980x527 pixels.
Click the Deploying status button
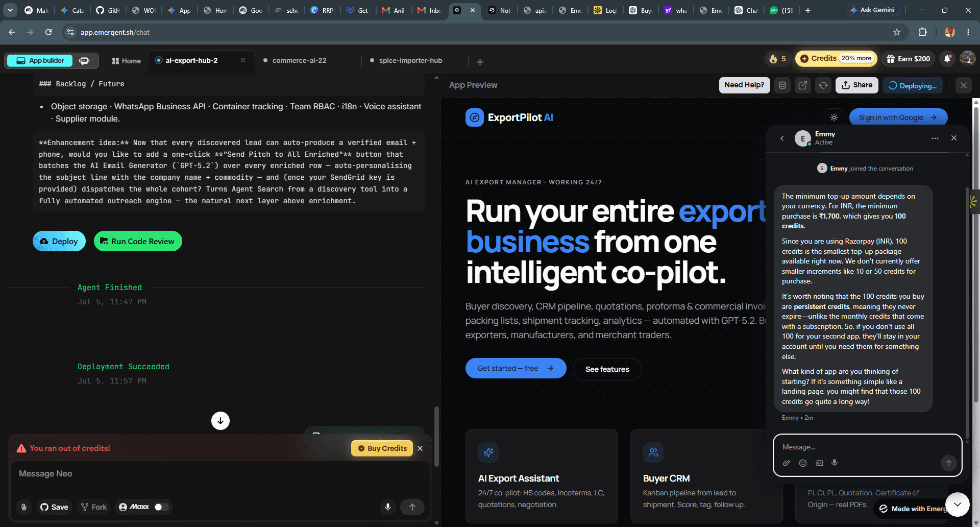click(913, 85)
